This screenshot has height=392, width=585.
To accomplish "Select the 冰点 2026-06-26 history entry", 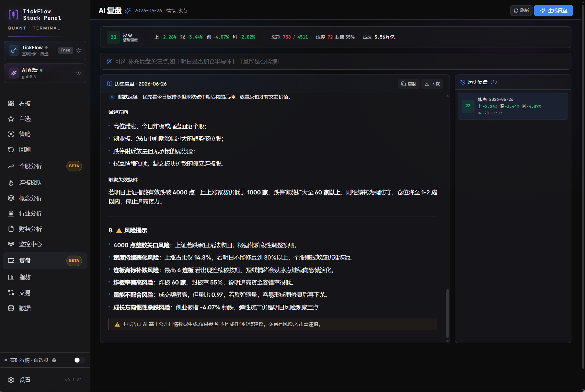I will (513, 106).
